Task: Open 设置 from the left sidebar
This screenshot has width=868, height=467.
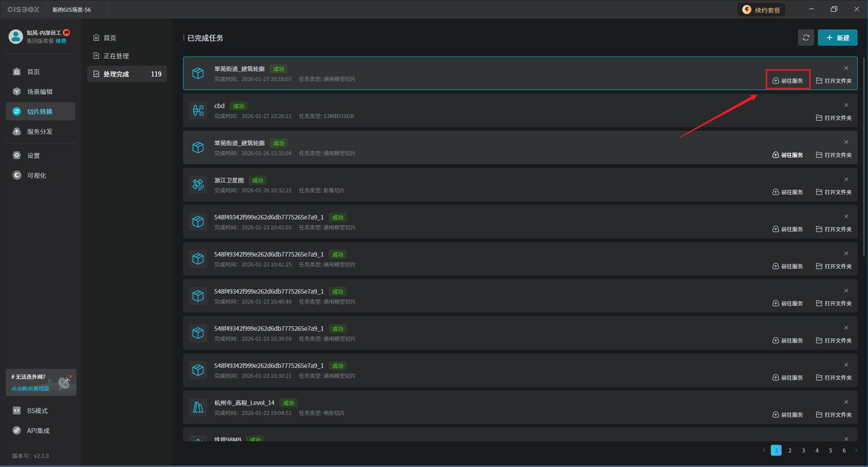Action: coord(33,156)
